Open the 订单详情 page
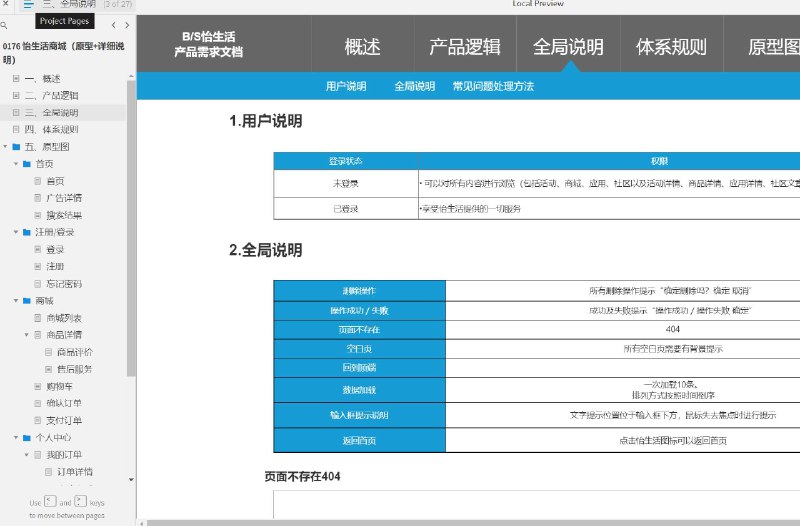The image size is (800, 526). pos(75,472)
